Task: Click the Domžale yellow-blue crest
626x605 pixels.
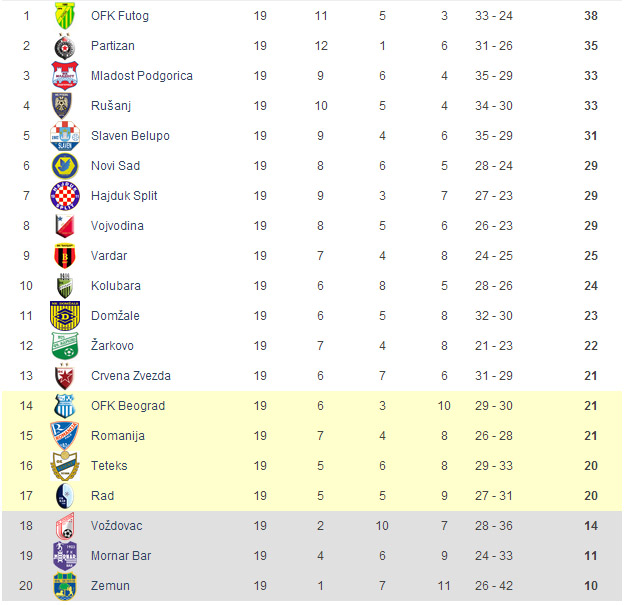Action: pyautogui.click(x=65, y=315)
